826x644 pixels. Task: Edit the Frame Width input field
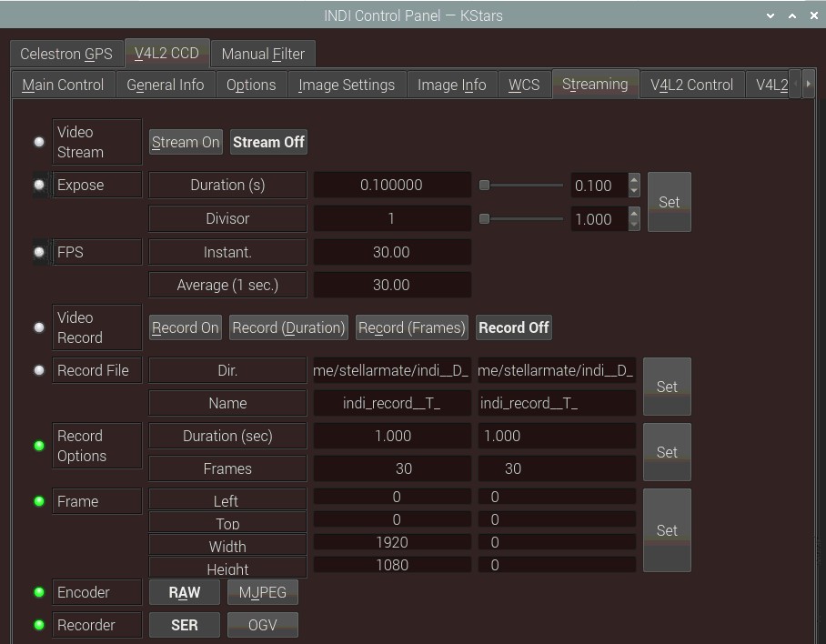557,542
